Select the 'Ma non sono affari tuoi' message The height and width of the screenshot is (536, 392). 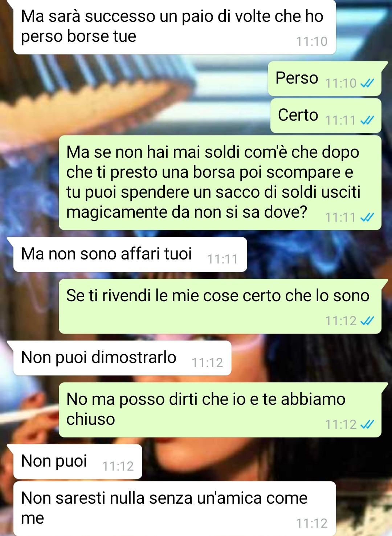[130, 254]
